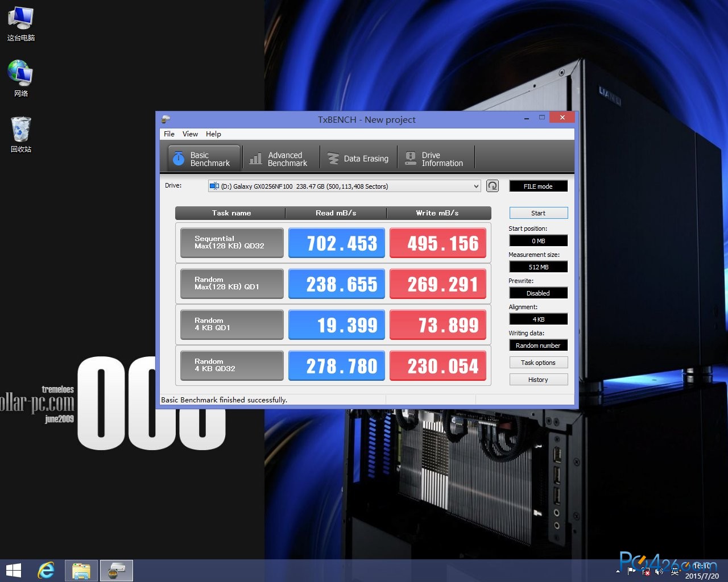Click read result 19.399

337,325
